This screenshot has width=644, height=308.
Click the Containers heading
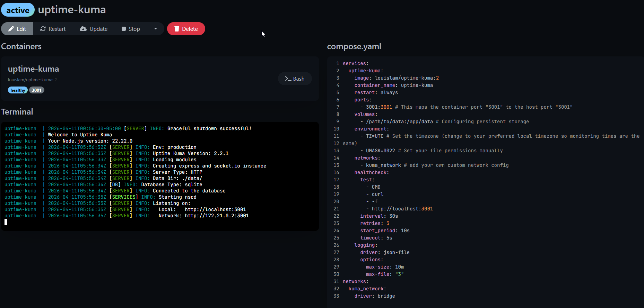click(x=21, y=46)
